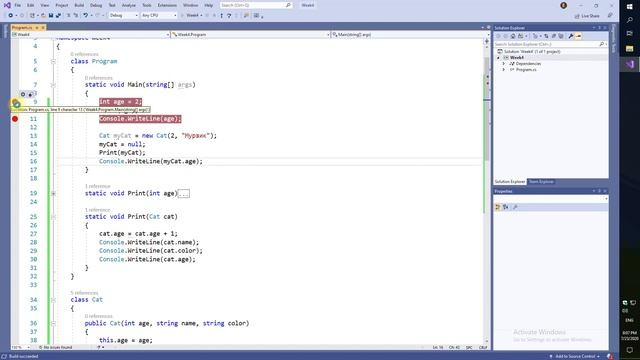Open the Week4 project navigation dropdown
Screen dimensions: 640x360
(90, 35)
